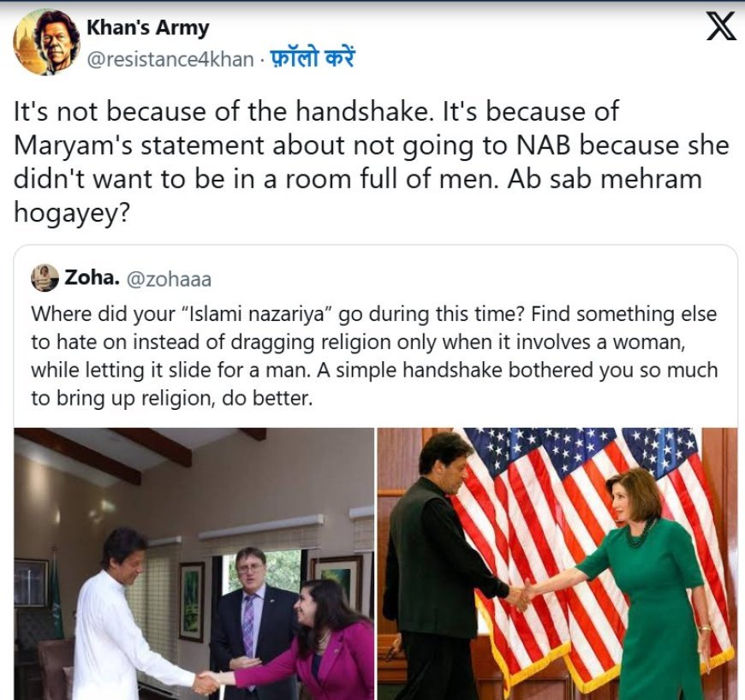View right photo with American flags
The height and width of the screenshot is (700, 745).
pyautogui.click(x=557, y=564)
